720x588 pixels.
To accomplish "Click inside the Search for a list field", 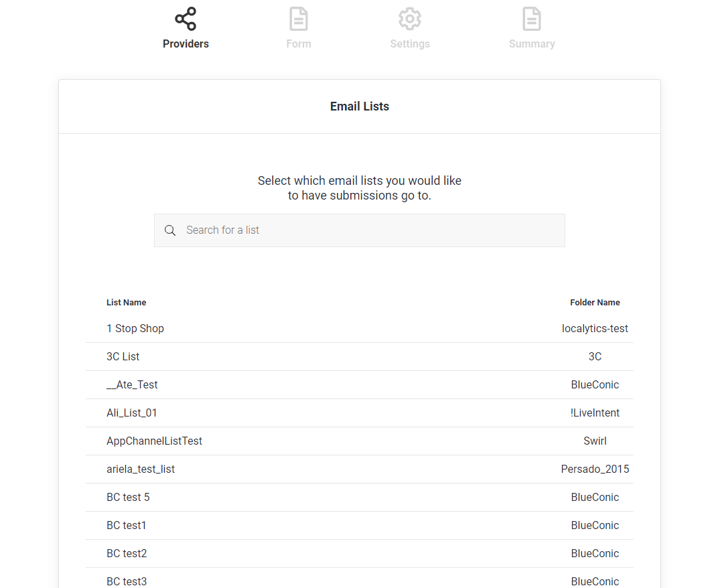I will click(x=360, y=230).
